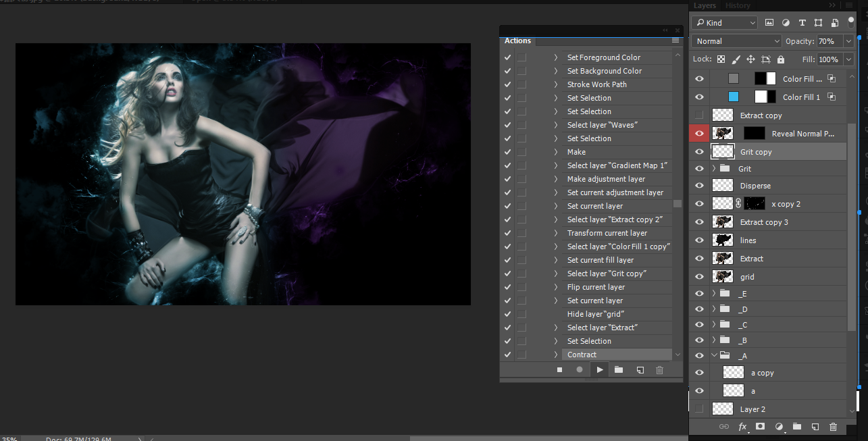The width and height of the screenshot is (868, 441).
Task: Stop action playback in Actions panel
Action: coord(559,369)
